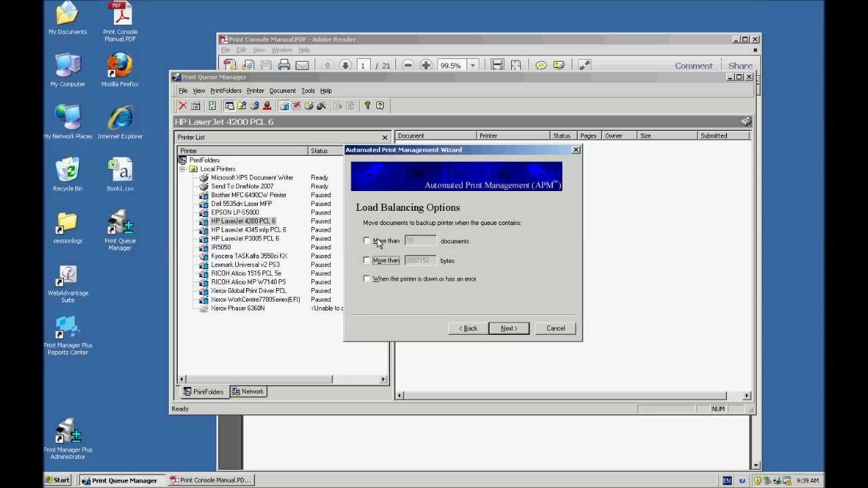
Task: Click the zoom in plus icon in Adobe Reader
Action: point(426,65)
